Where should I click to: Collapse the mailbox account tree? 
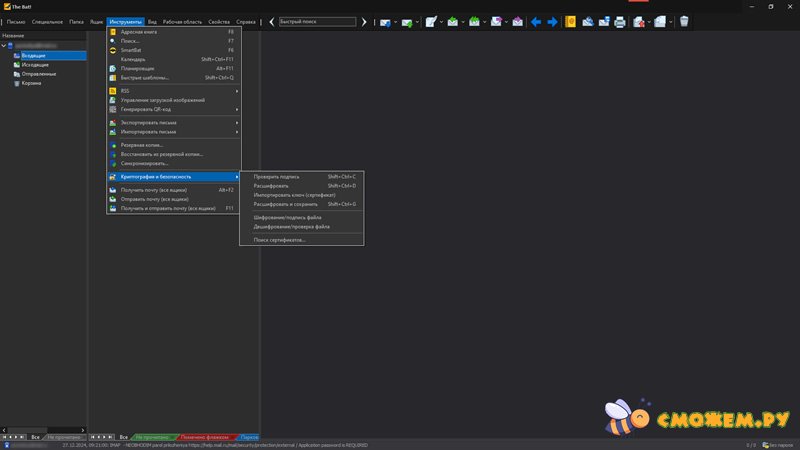(4, 45)
